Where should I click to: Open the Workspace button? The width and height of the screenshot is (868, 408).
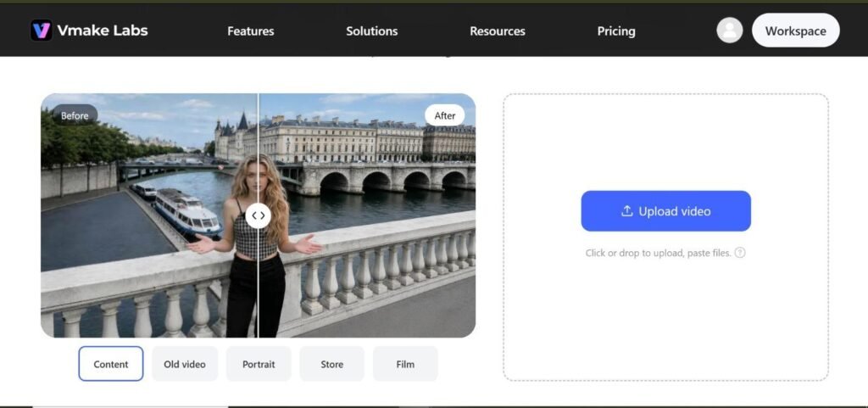point(795,31)
